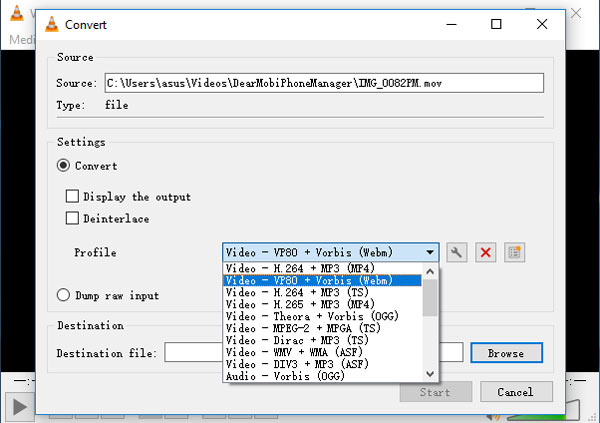Viewport: 600px width, 423px height.
Task: Enable the Deinterlace checkbox
Action: tap(72, 218)
